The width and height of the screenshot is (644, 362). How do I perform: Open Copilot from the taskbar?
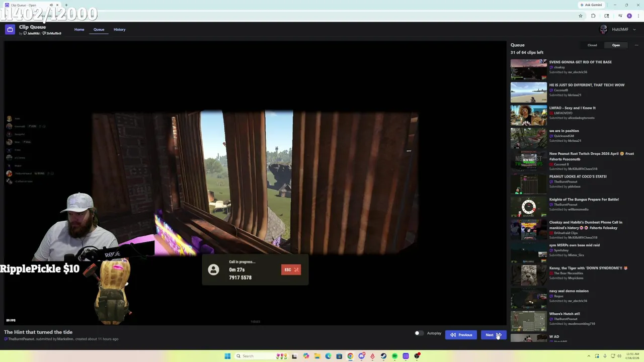tap(306, 356)
